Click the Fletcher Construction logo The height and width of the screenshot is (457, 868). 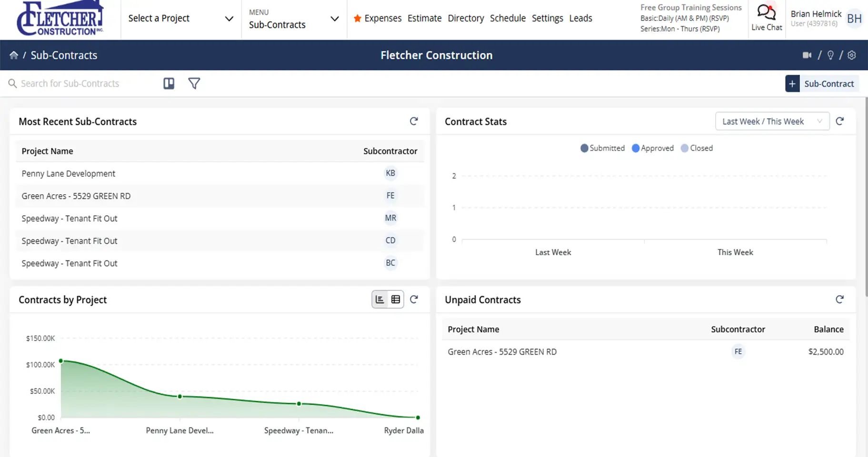coord(60,18)
